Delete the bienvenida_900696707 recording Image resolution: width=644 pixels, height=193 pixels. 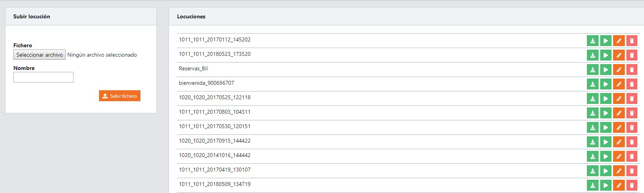point(631,84)
